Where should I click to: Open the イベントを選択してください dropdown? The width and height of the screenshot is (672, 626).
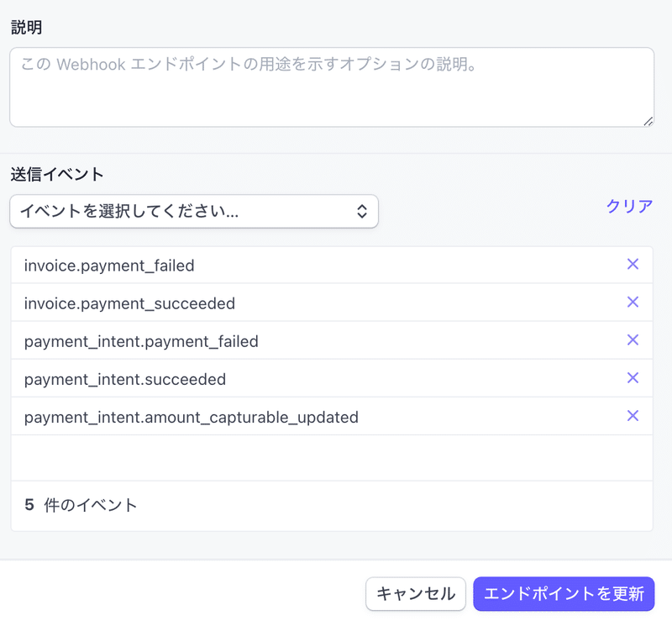click(194, 211)
